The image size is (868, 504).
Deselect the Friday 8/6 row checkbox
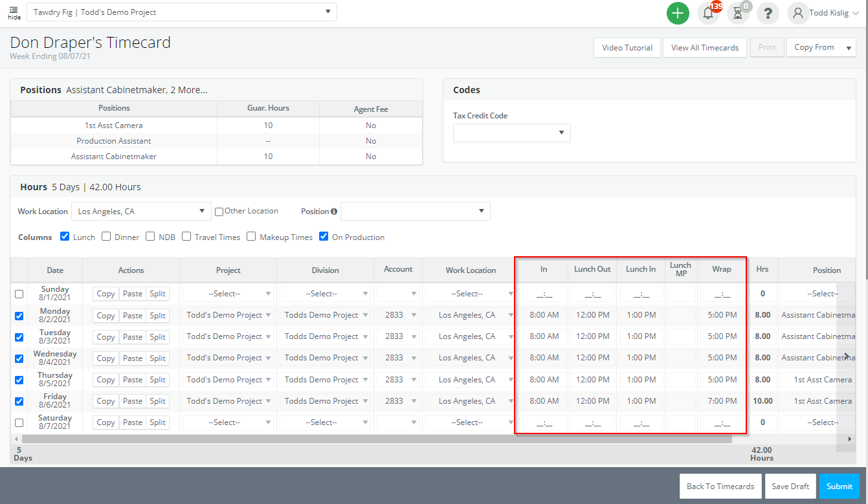[x=19, y=401]
